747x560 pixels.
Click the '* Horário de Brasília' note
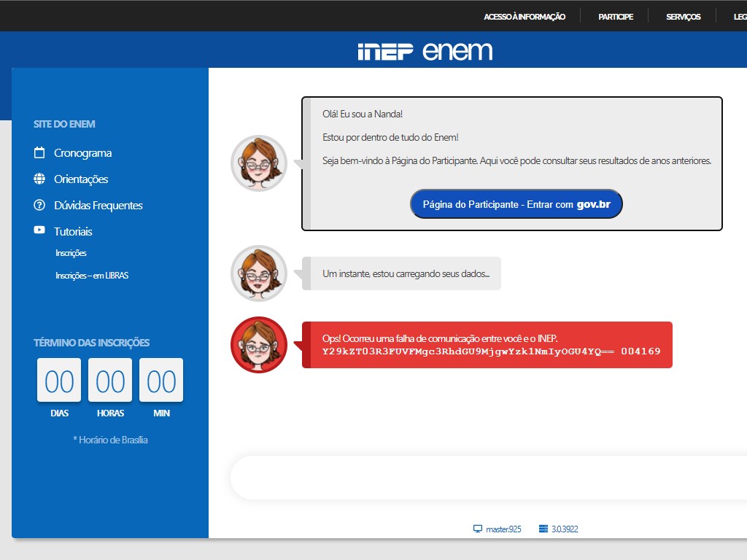[x=111, y=440]
